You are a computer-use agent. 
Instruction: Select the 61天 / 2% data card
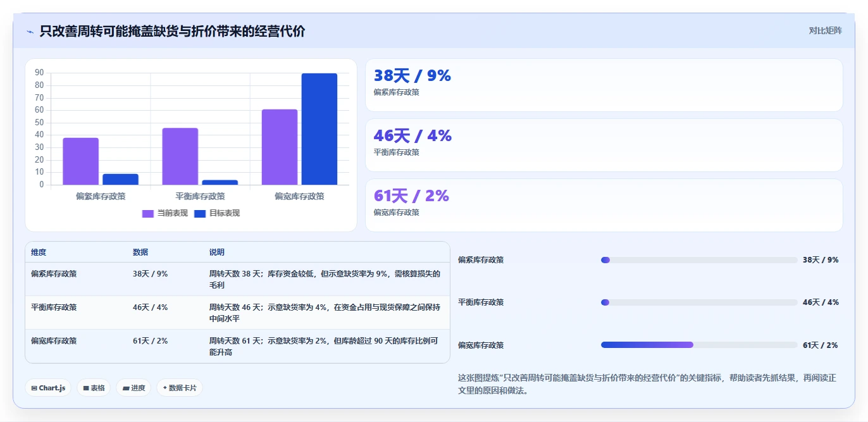(604, 205)
